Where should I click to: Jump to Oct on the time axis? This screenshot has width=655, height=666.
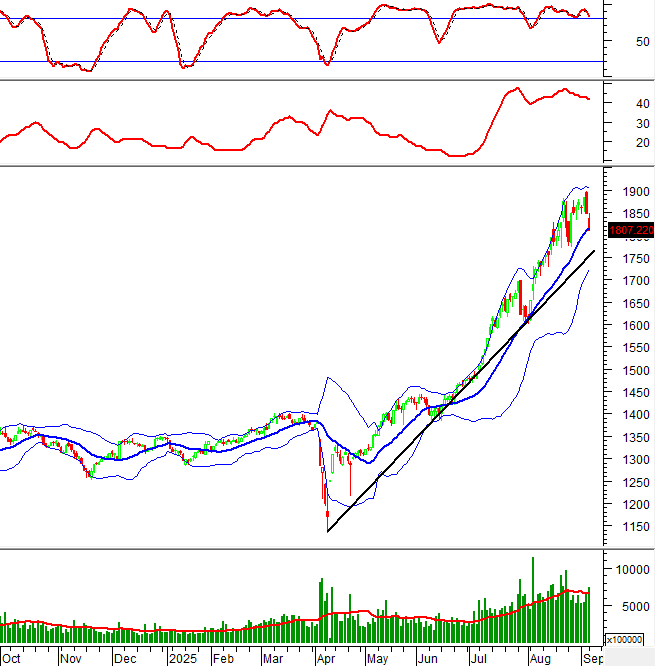pos(12,659)
